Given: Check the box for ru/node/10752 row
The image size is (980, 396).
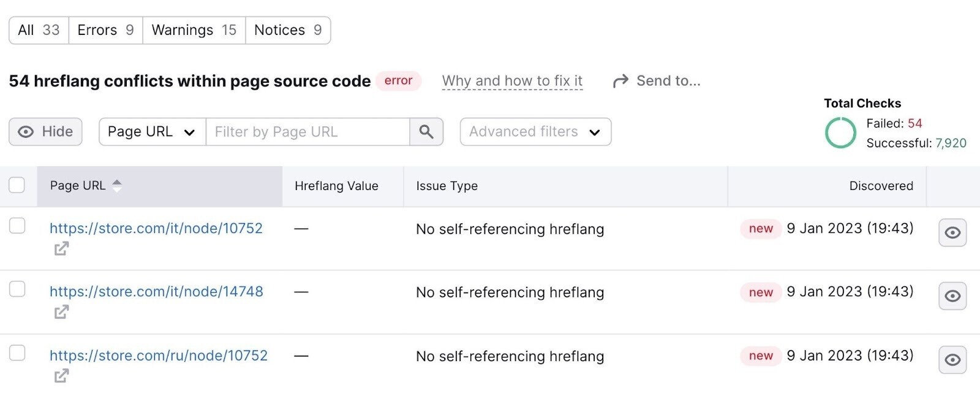Looking at the screenshot, I should click(x=17, y=352).
